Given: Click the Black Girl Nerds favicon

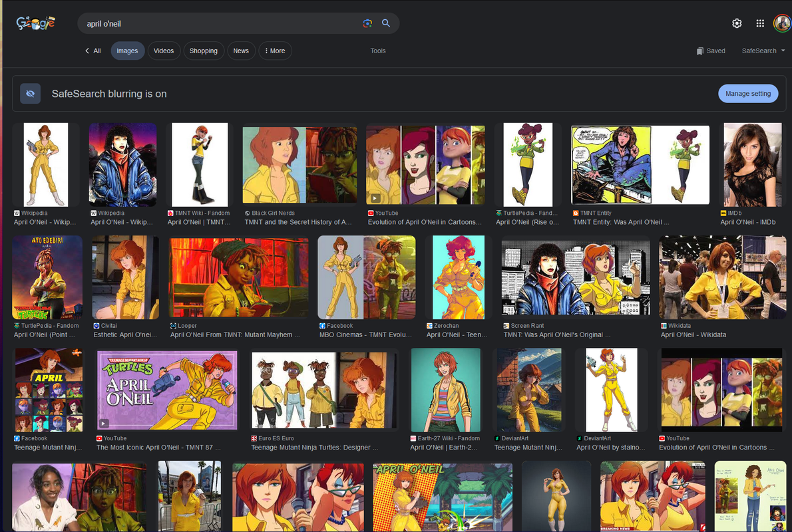Looking at the screenshot, I should point(248,213).
